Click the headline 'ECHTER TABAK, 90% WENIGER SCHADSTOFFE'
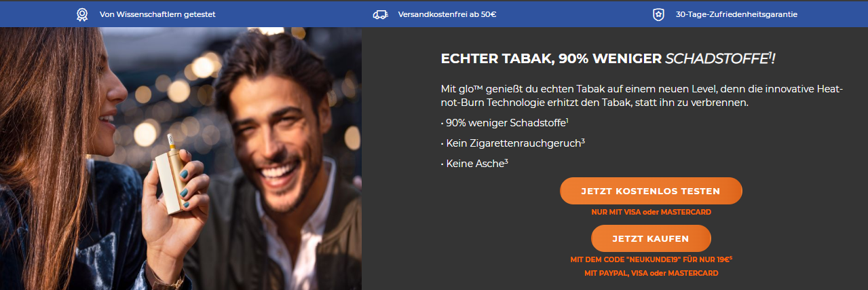The image size is (868, 290). point(607,59)
